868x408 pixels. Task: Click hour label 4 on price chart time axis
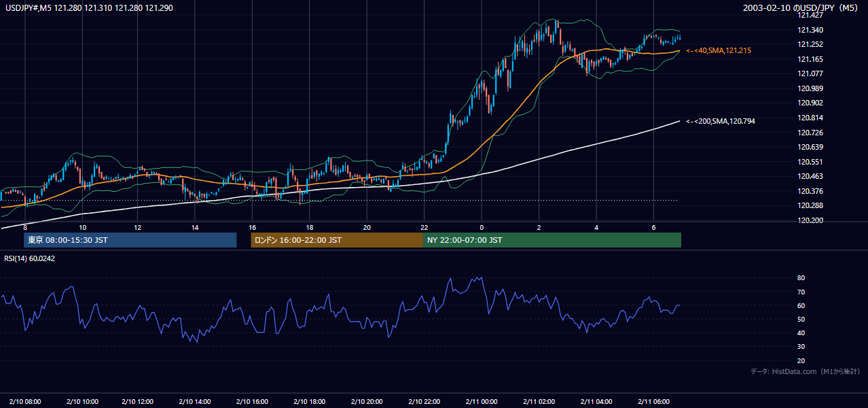(x=596, y=227)
